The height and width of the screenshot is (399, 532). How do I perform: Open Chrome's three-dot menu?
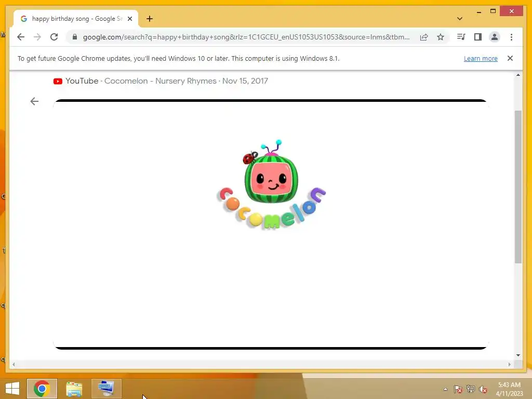(511, 37)
